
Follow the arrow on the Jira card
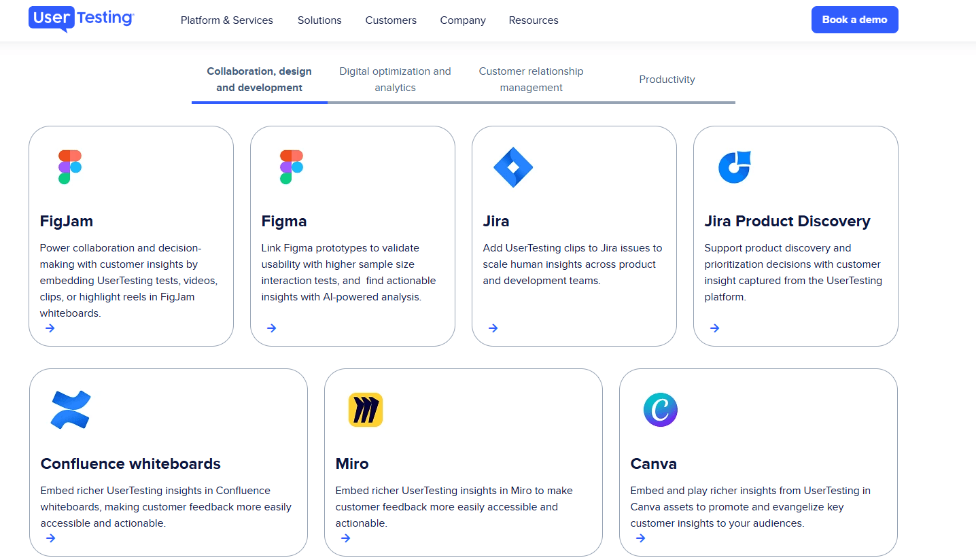click(493, 328)
